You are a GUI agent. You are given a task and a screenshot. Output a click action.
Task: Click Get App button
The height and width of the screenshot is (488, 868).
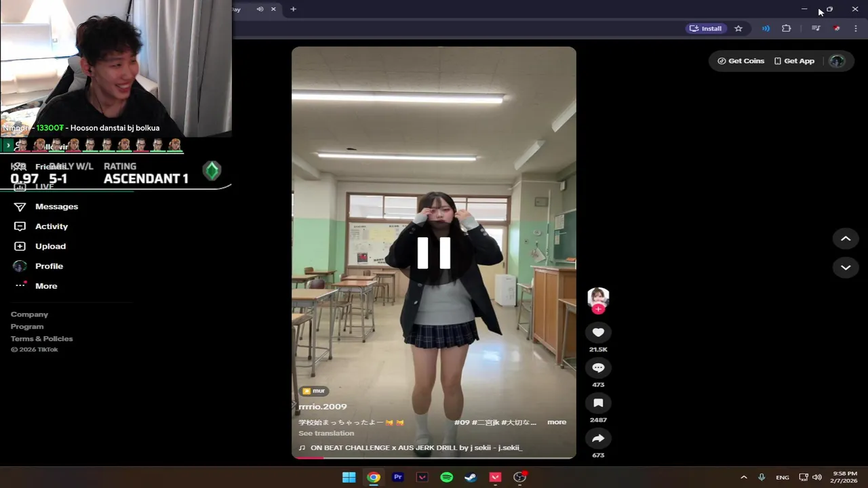(x=794, y=61)
